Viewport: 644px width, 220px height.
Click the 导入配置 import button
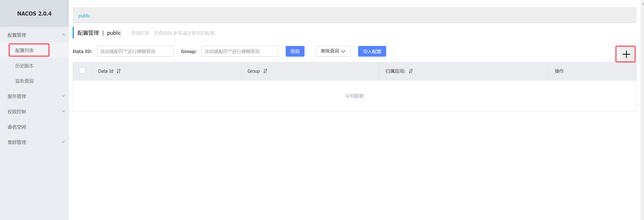coord(372,51)
